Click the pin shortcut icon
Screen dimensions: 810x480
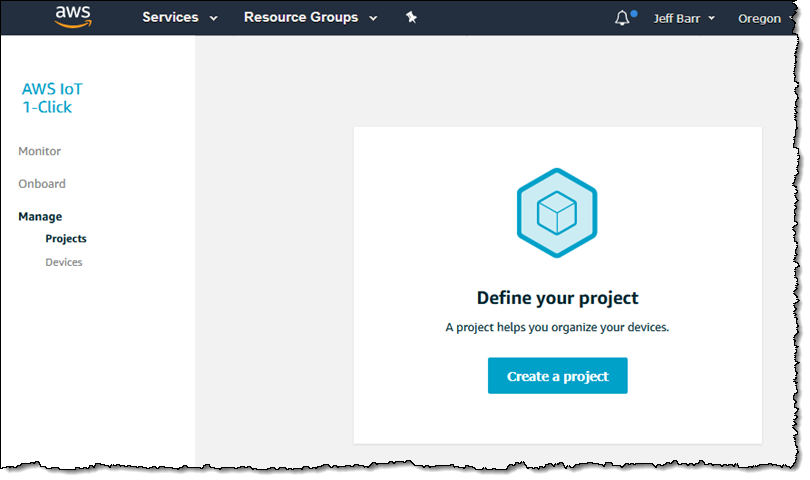point(411,18)
